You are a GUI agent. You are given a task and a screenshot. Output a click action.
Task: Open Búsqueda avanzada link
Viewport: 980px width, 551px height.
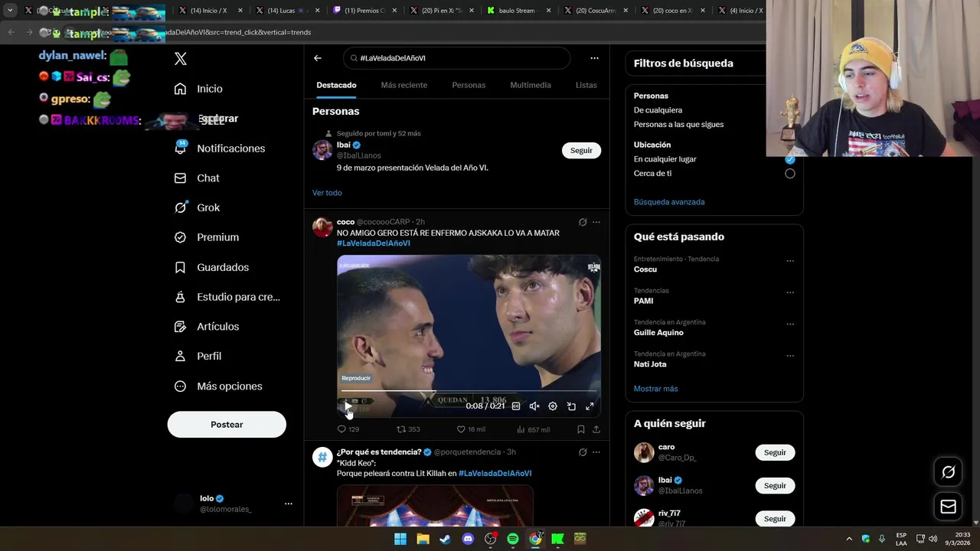669,202
